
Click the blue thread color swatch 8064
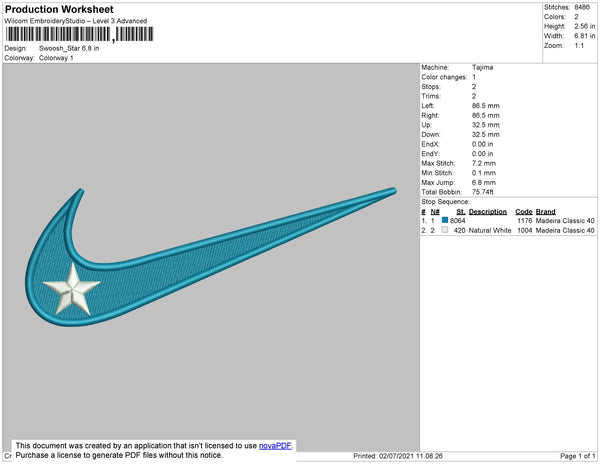pos(445,220)
